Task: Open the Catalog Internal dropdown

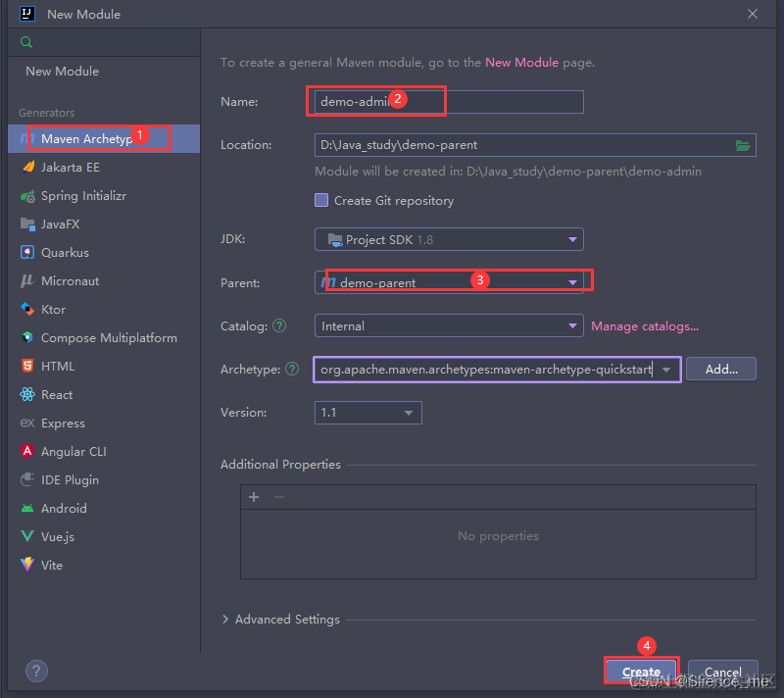Action: pyautogui.click(x=449, y=326)
